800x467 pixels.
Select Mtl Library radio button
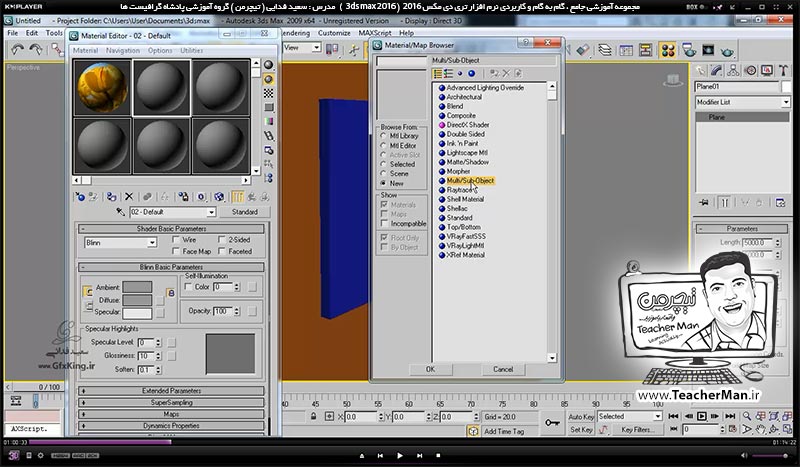point(383,136)
